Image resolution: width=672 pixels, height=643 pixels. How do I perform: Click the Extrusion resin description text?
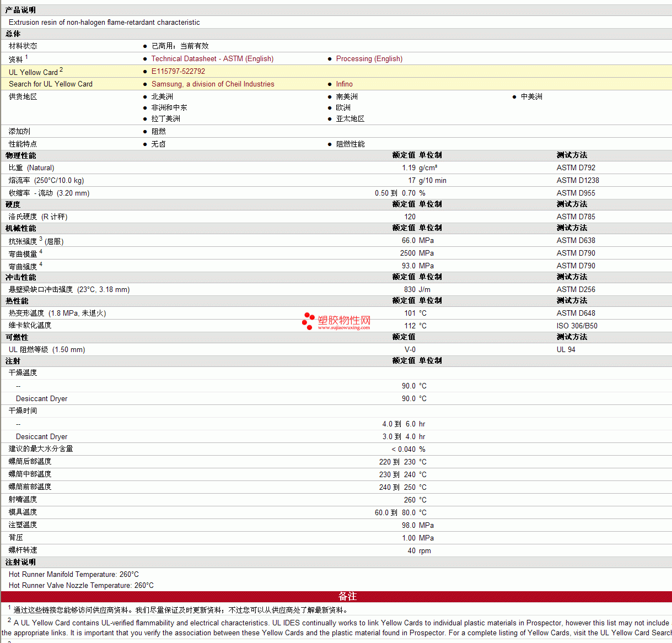click(x=104, y=23)
